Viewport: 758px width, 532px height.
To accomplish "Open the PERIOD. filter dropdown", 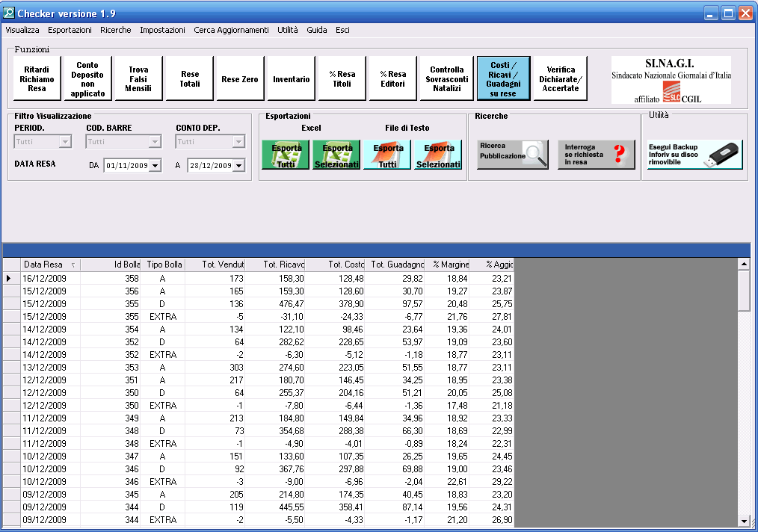I will pos(65,141).
